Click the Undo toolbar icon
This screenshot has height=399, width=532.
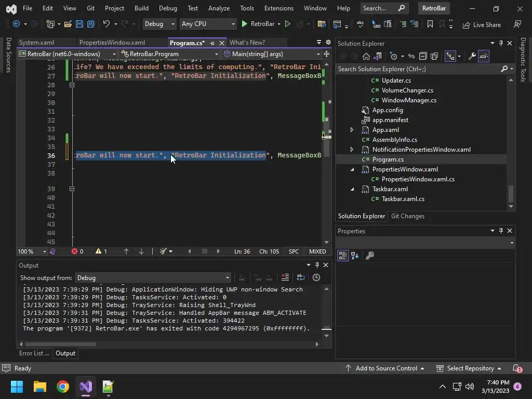[107, 24]
